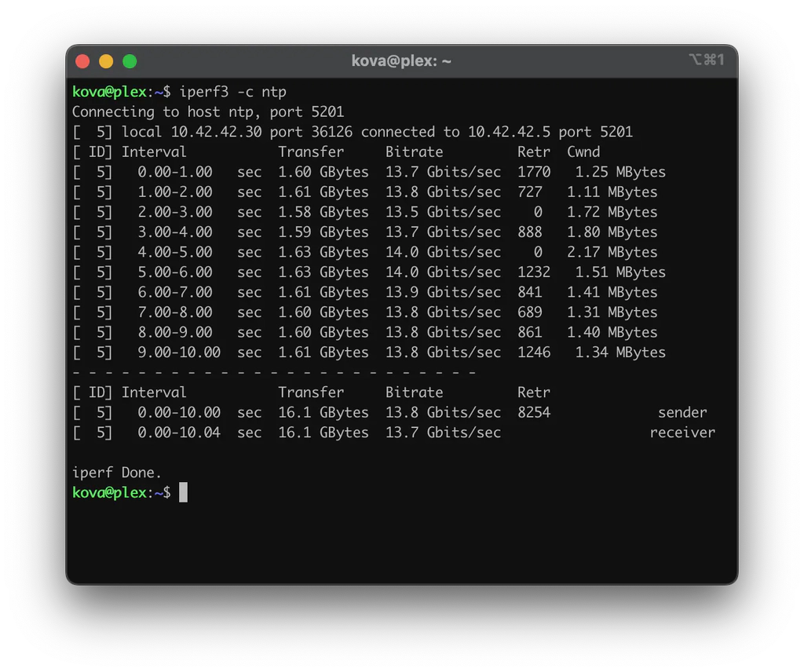Maximize terminal using the green button

[130, 61]
